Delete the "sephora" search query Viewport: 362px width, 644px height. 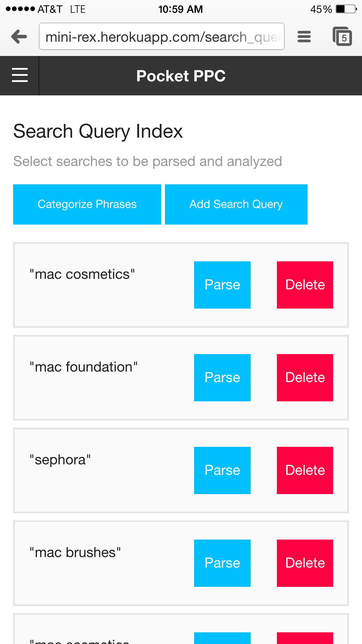coord(305,470)
